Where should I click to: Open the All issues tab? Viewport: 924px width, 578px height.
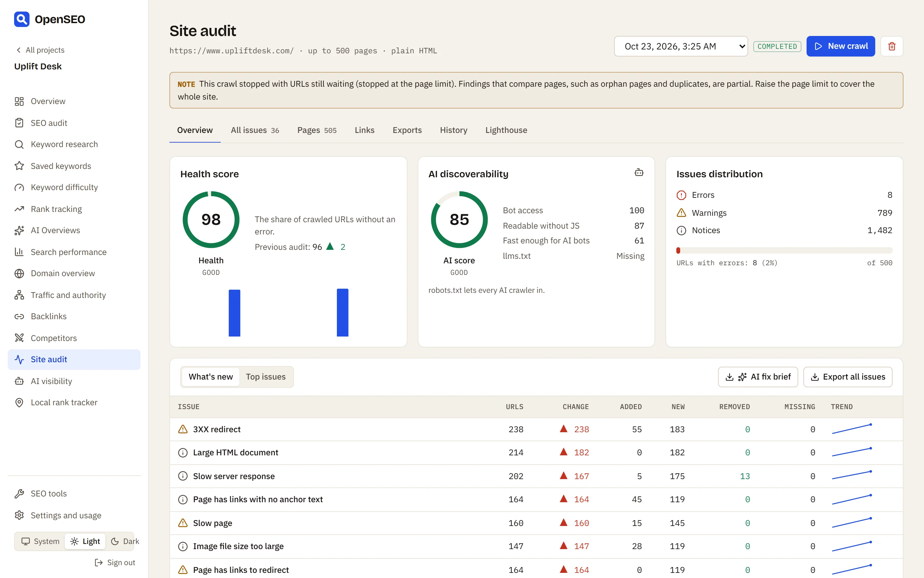point(255,130)
